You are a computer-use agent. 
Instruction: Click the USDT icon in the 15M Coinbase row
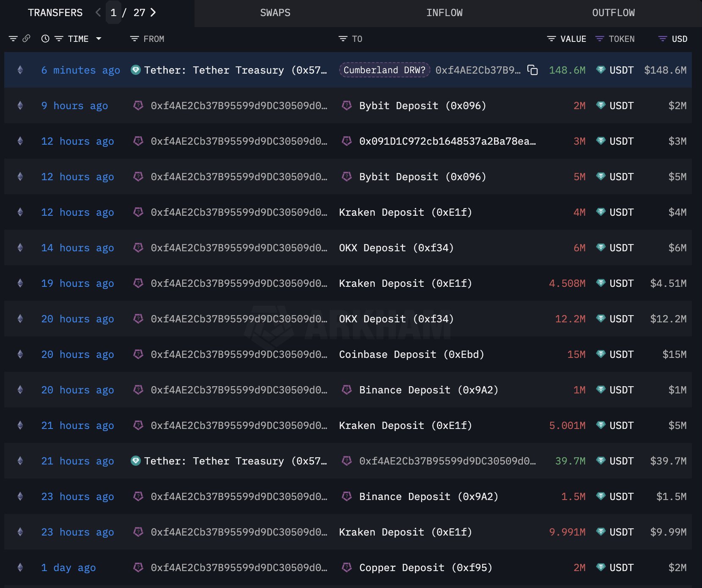pyautogui.click(x=601, y=354)
